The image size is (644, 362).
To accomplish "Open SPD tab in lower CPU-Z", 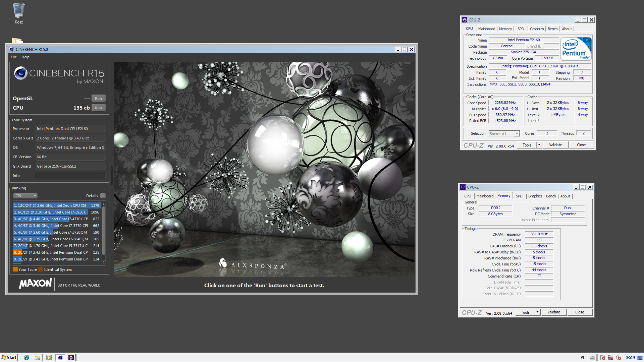I will (x=519, y=196).
